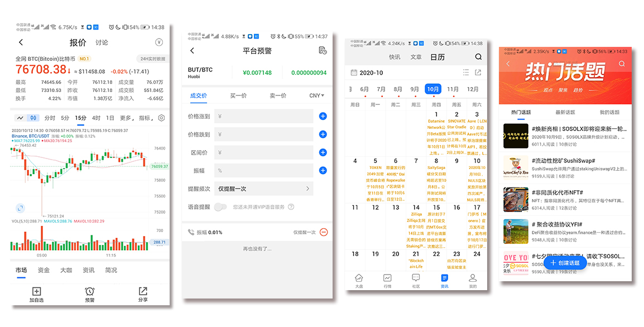Search topics in 热门话题 header

[x=622, y=64]
